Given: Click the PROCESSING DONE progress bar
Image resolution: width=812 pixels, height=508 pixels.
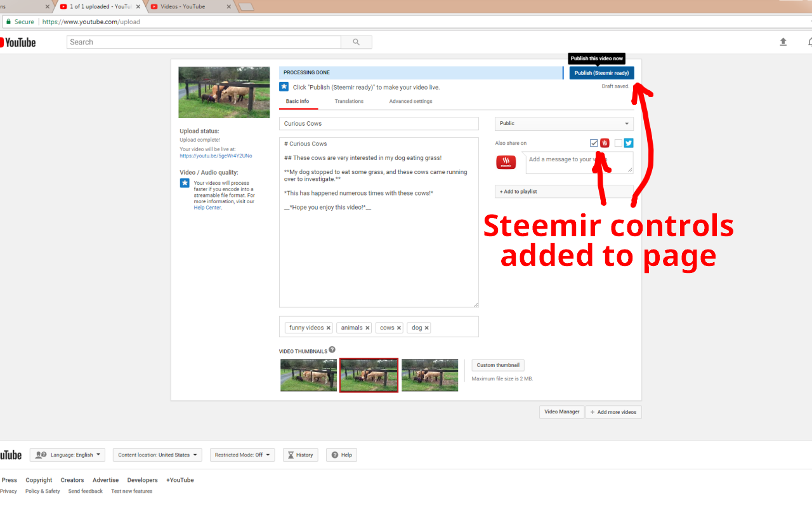Looking at the screenshot, I should pos(421,73).
